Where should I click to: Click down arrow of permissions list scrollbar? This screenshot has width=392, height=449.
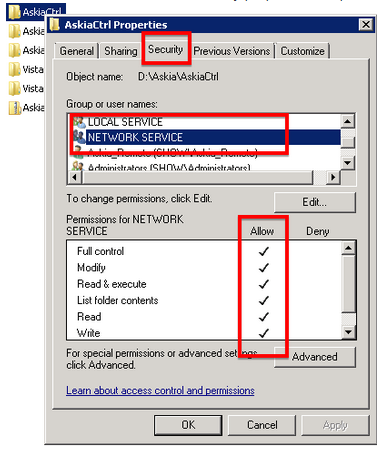[x=348, y=332]
